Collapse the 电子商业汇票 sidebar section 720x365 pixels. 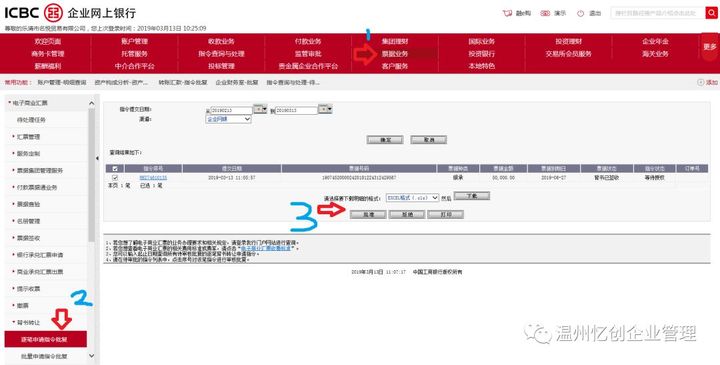click(30, 103)
